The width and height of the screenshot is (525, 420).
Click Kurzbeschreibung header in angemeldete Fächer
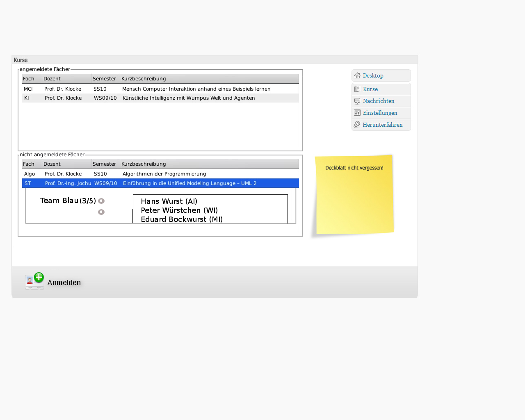click(144, 79)
